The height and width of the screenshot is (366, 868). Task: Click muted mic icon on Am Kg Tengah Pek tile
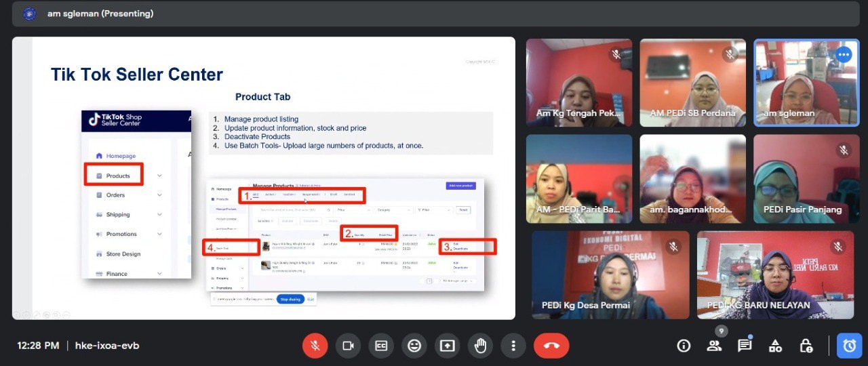click(x=616, y=54)
